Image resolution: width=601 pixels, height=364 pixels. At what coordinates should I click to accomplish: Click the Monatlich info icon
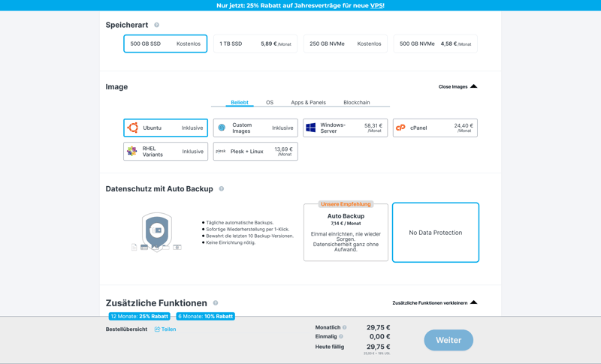click(x=345, y=327)
